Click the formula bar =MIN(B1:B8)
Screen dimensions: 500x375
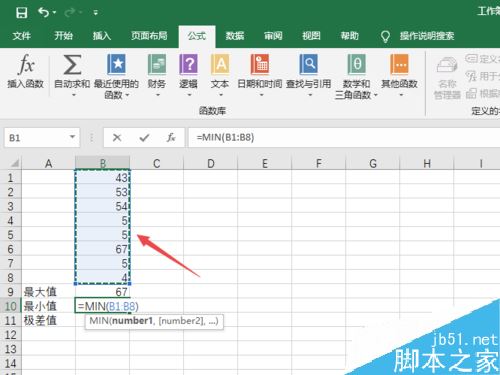[x=225, y=137]
